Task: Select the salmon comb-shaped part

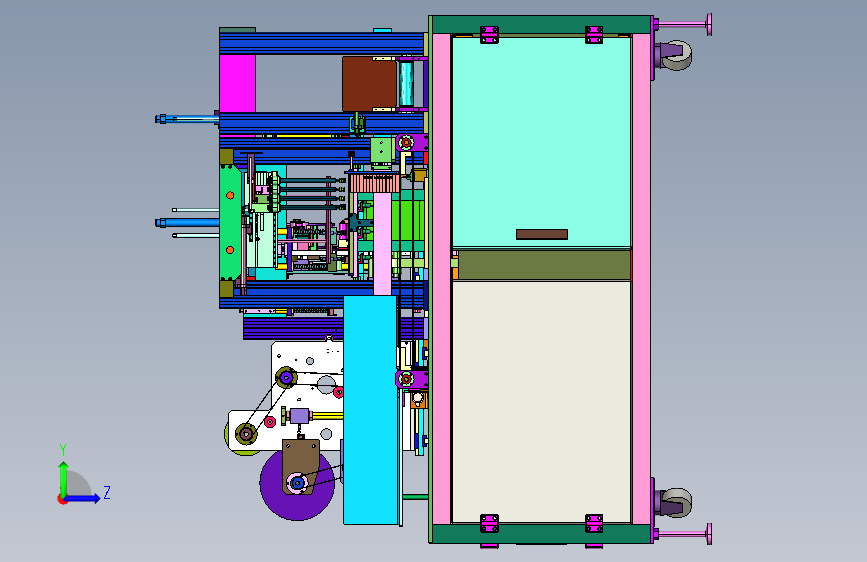Action: coord(375,183)
